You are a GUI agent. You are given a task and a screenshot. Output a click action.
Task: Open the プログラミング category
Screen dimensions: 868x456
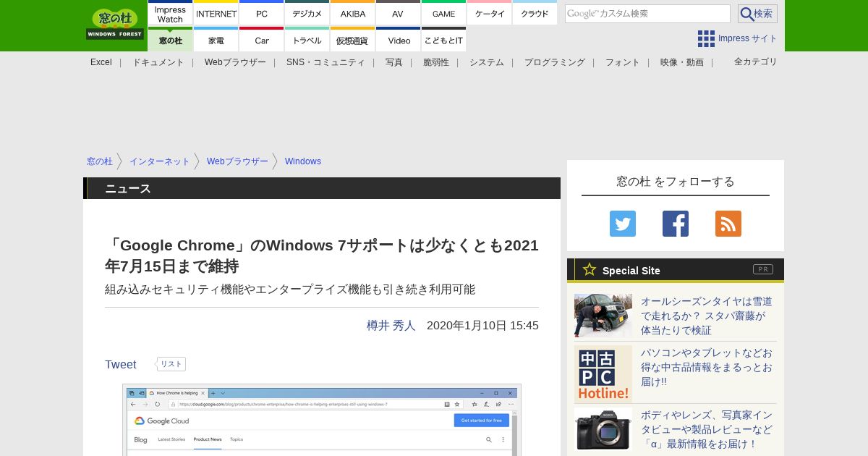tap(555, 62)
